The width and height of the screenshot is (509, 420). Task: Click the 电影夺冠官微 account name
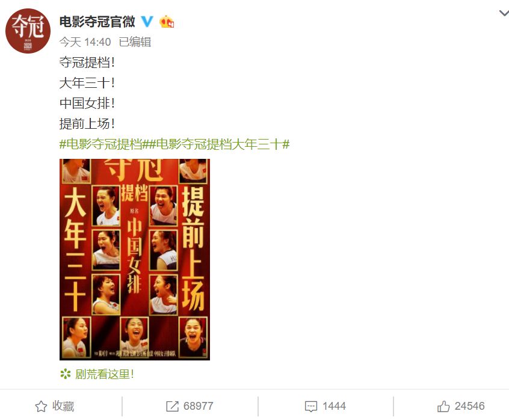tap(97, 22)
